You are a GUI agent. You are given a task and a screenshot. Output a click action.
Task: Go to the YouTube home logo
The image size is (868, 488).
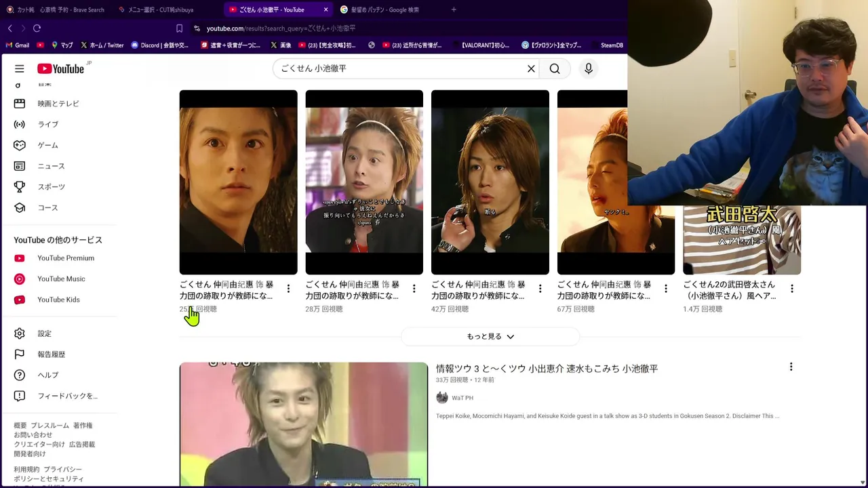tap(60, 68)
